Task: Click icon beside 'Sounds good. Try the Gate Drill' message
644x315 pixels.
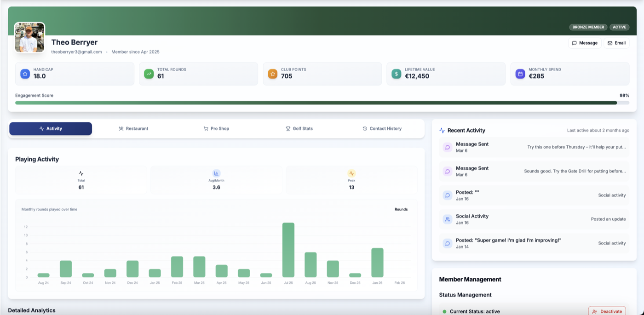Action: point(448,171)
